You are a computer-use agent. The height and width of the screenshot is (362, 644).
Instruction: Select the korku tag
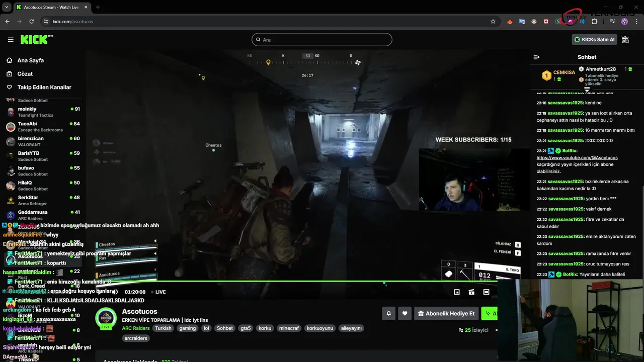pos(265,328)
